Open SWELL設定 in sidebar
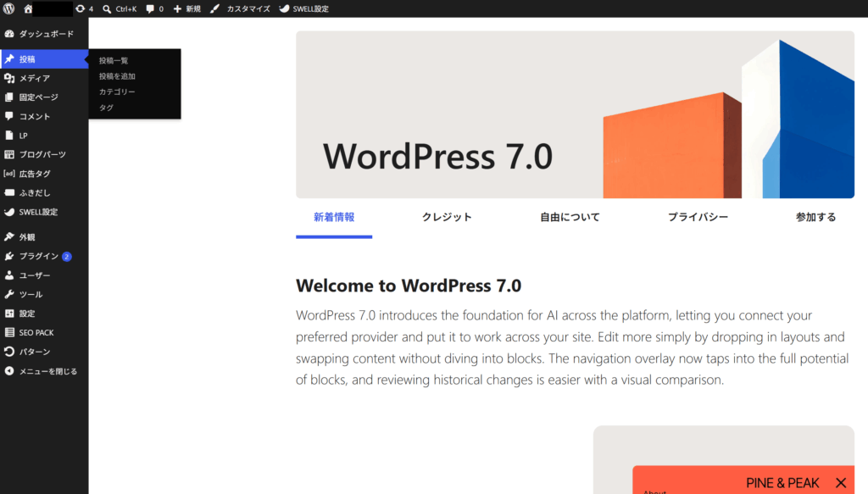This screenshot has width=868, height=494. tap(44, 212)
